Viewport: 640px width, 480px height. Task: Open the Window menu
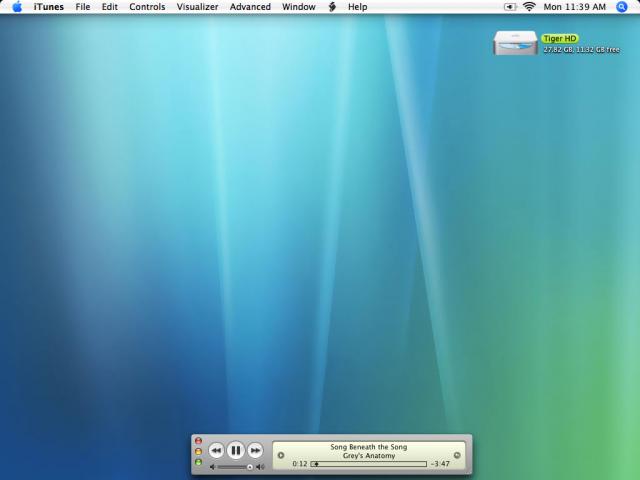(299, 7)
